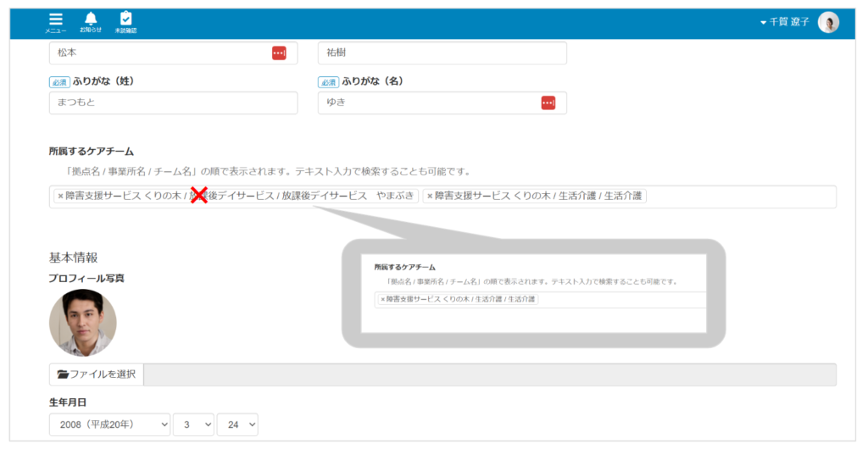Click red icon in 松本 surname field
The image size is (868, 449).
(x=279, y=53)
